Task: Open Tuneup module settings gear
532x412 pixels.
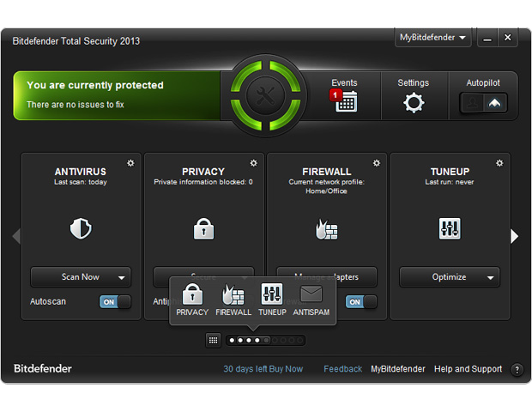Action: click(499, 163)
